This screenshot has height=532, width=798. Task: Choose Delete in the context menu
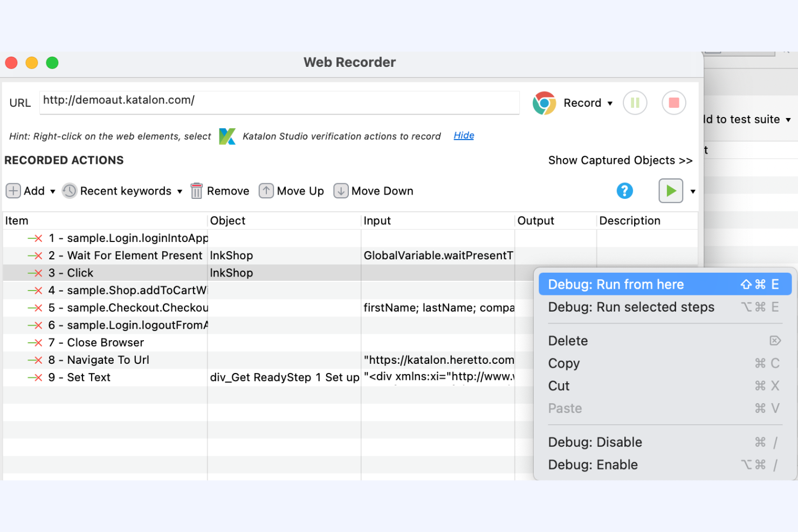(x=568, y=341)
